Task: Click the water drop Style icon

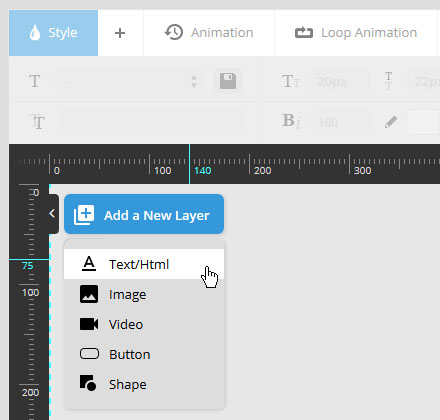Action: [x=35, y=33]
